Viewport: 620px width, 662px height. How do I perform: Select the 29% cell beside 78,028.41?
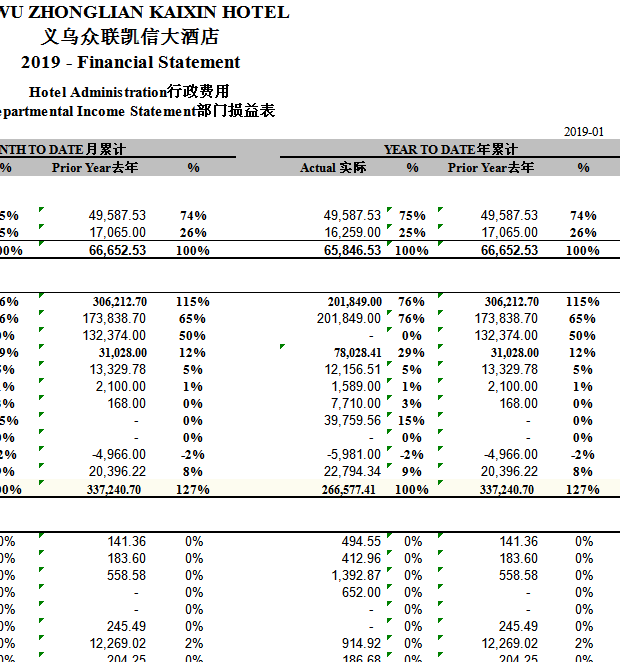coord(411,353)
